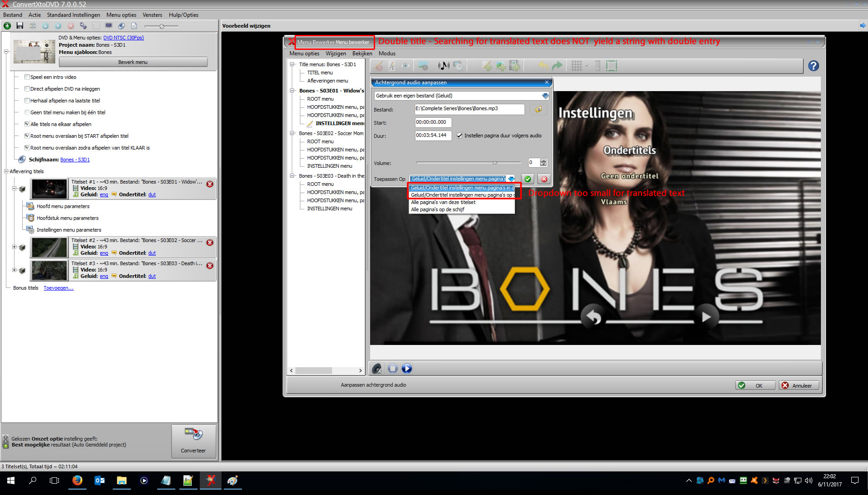868x495 pixels.
Task: Expand the Titelset #2 row
Action: 14,247
